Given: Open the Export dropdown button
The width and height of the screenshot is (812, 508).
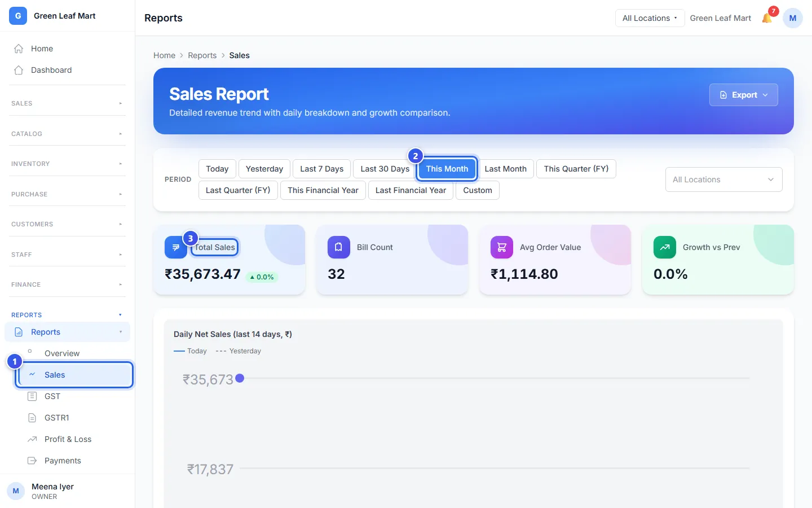Looking at the screenshot, I should click(743, 95).
